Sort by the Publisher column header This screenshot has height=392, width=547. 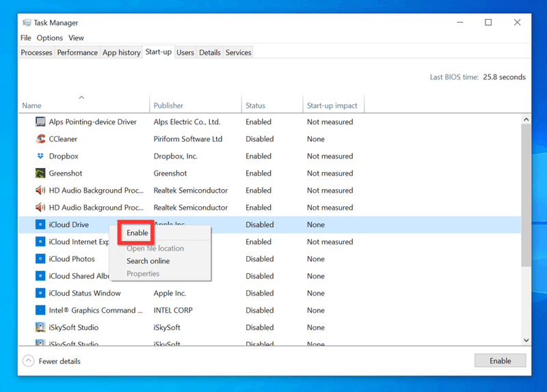[196, 105]
